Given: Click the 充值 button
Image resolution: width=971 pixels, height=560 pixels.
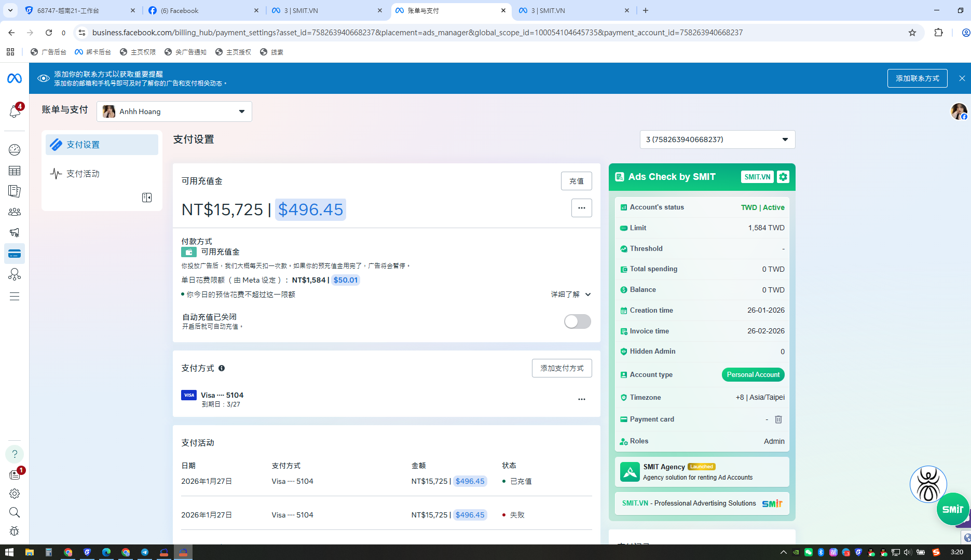Looking at the screenshot, I should 576,181.
